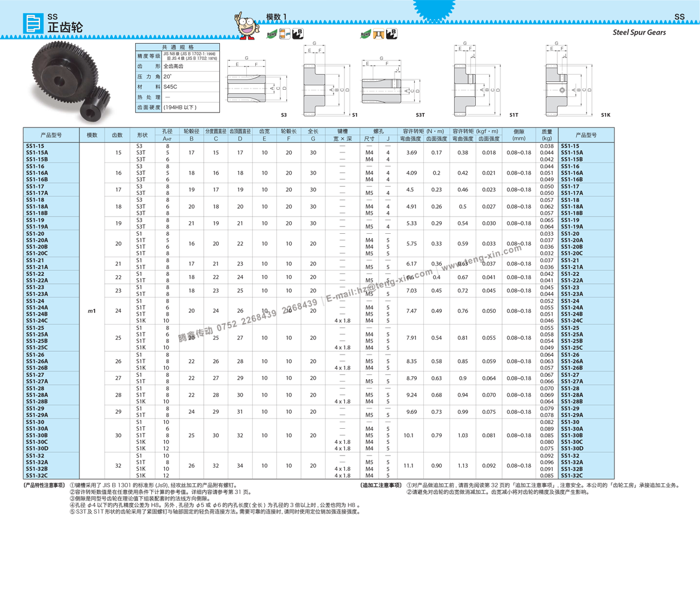Select the 模数 1 heading
The height and width of the screenshot is (598, 700).
coord(277,17)
